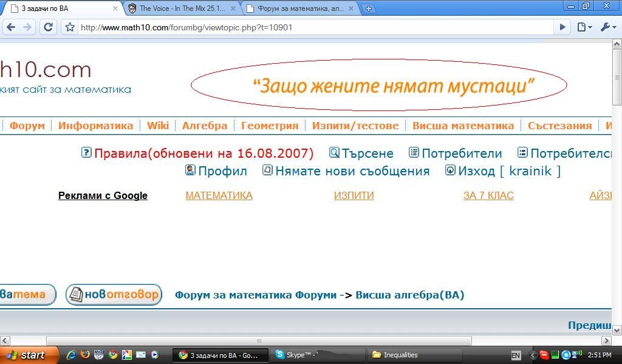Click the Windows start button
This screenshot has height=364, width=622.
(28, 355)
